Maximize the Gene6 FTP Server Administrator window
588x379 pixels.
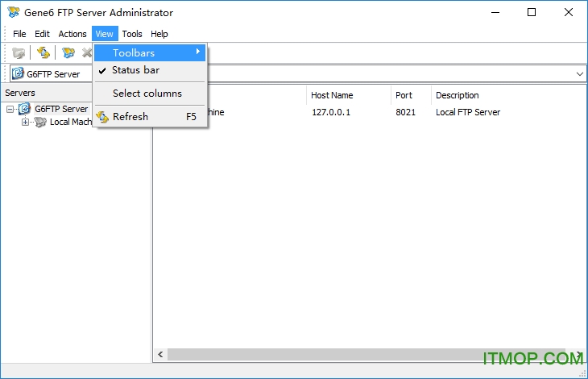(532, 12)
